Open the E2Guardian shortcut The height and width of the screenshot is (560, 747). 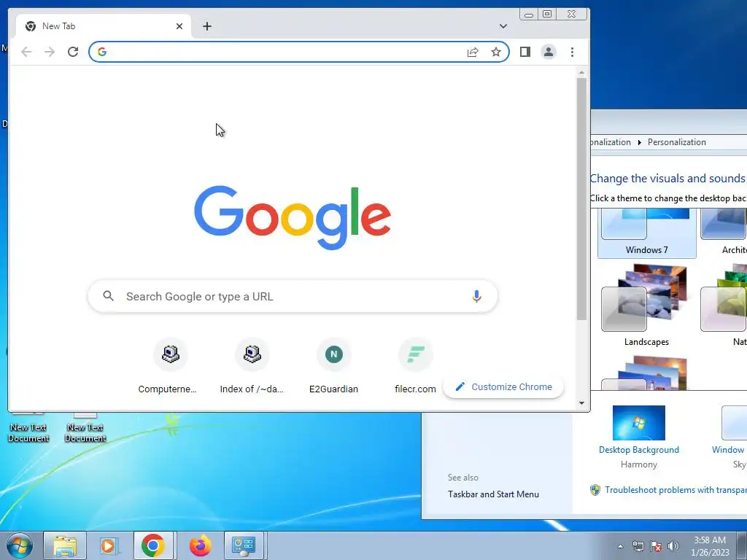click(333, 366)
